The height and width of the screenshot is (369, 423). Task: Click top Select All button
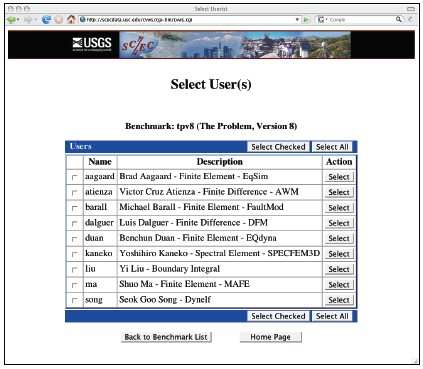pyautogui.click(x=332, y=147)
